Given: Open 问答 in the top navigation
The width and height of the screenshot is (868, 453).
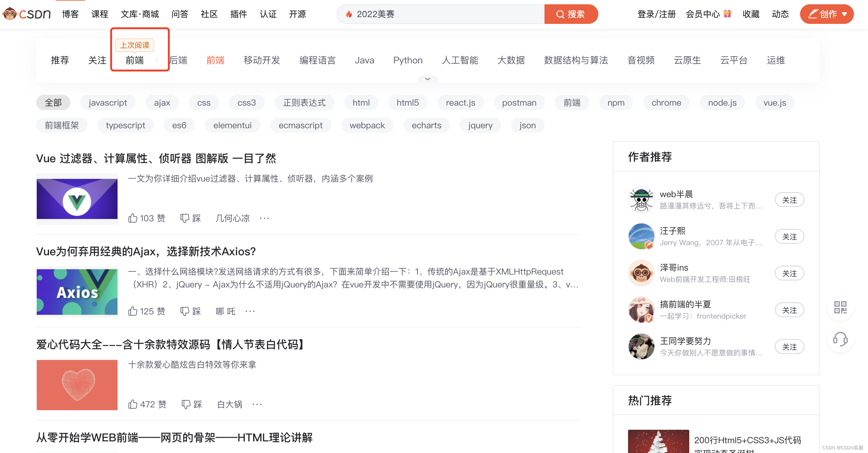Looking at the screenshot, I should 180,14.
